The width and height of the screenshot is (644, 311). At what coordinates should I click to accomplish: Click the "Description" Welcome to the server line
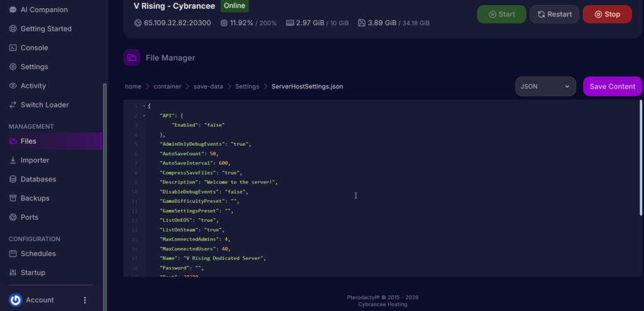tap(219, 182)
